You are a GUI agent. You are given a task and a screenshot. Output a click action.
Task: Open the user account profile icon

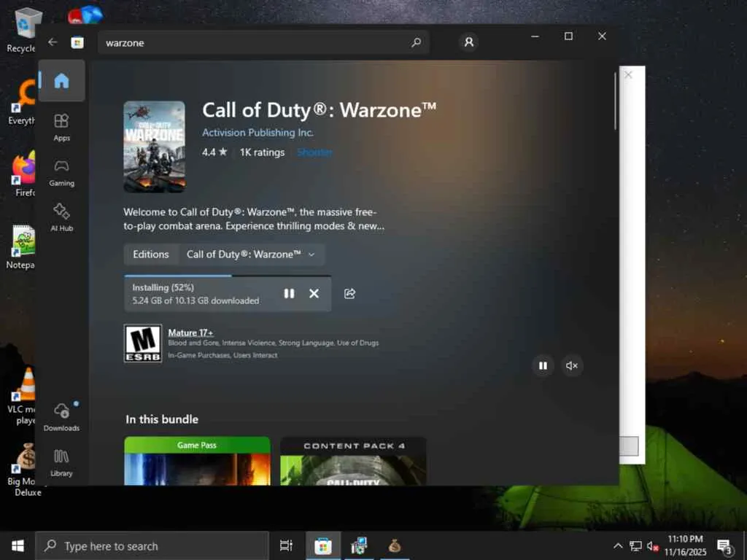click(x=469, y=42)
